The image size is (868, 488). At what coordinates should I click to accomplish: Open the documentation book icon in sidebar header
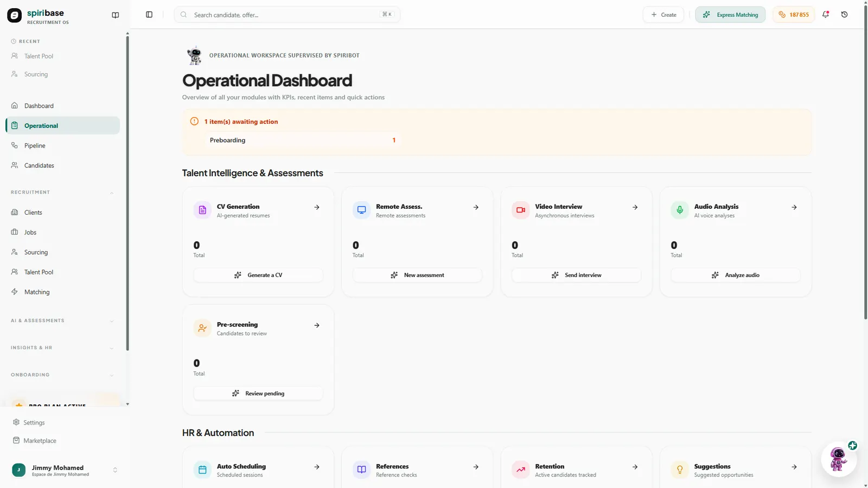point(116,15)
